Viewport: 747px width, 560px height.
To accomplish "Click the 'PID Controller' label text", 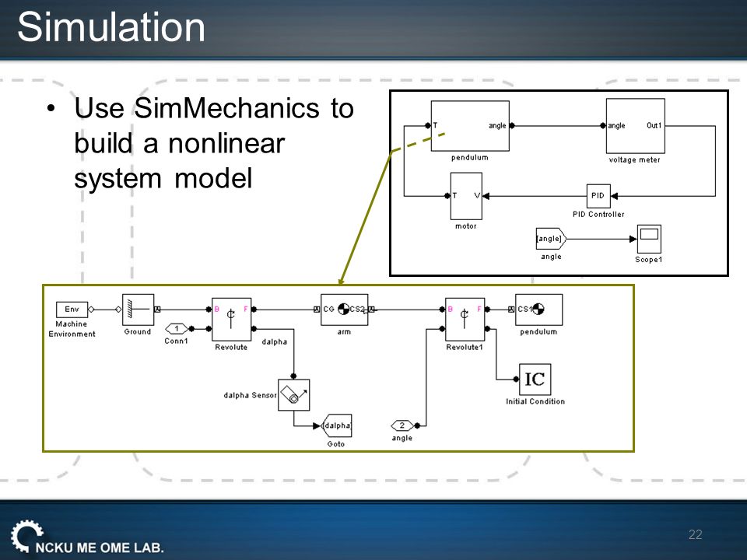I will 598,215.
